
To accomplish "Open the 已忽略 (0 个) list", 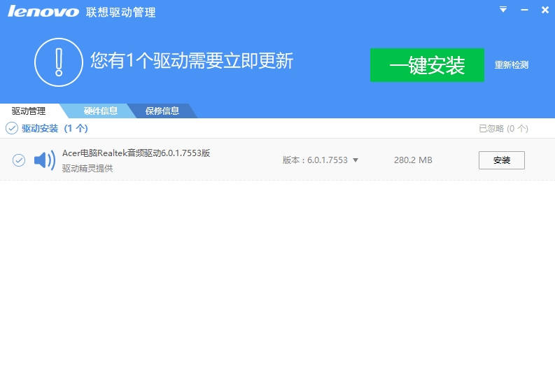I will (503, 129).
